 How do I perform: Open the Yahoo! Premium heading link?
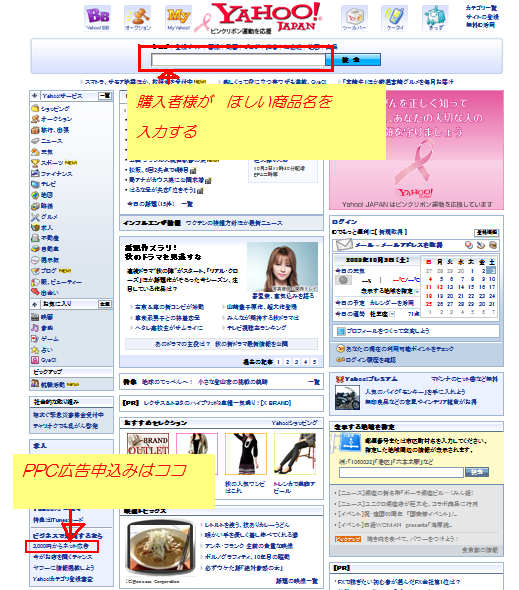(x=371, y=379)
